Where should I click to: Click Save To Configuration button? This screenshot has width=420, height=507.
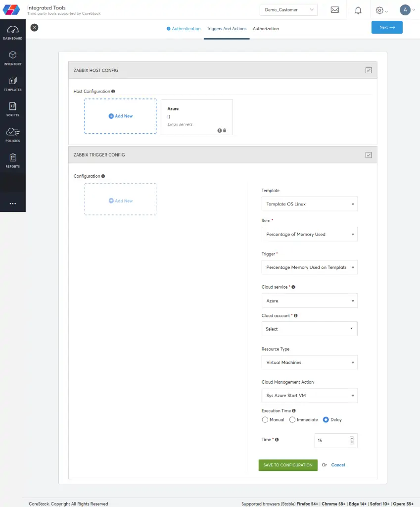click(288, 465)
